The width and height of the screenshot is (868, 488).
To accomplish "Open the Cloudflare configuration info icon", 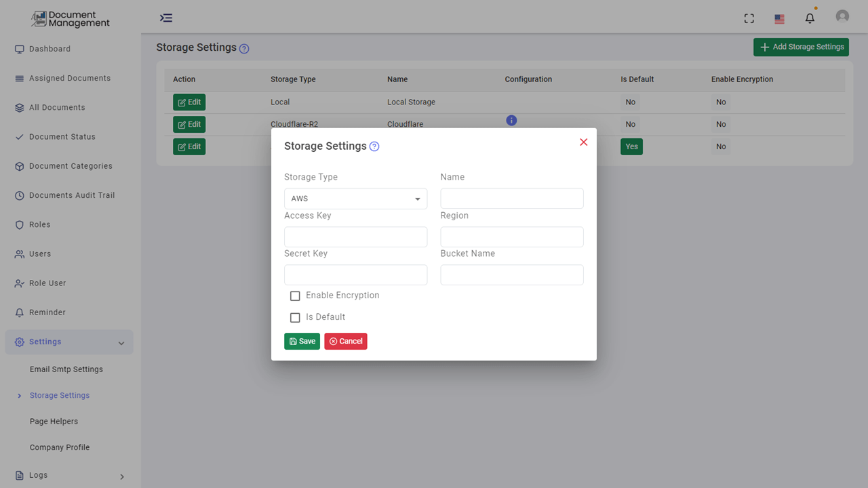I will 511,120.
